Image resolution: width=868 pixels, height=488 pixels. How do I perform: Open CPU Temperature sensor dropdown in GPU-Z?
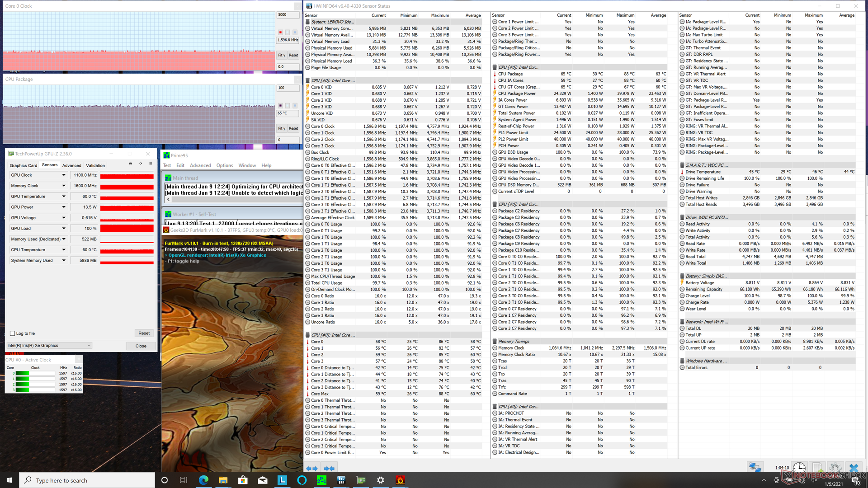[x=64, y=250]
